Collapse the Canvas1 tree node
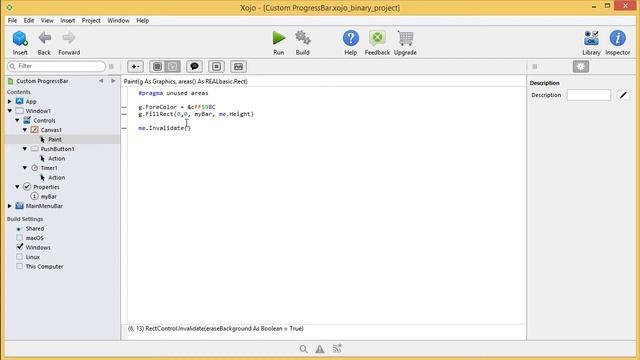640x360 pixels. (25, 130)
